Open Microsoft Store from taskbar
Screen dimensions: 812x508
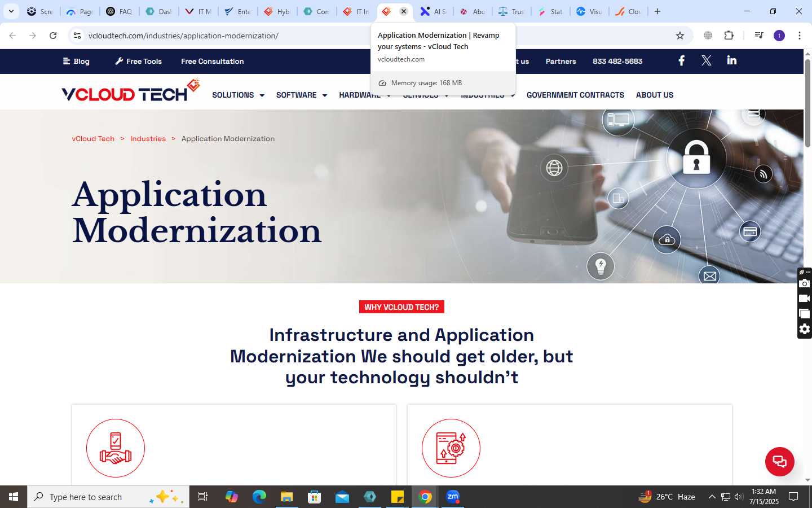click(315, 497)
